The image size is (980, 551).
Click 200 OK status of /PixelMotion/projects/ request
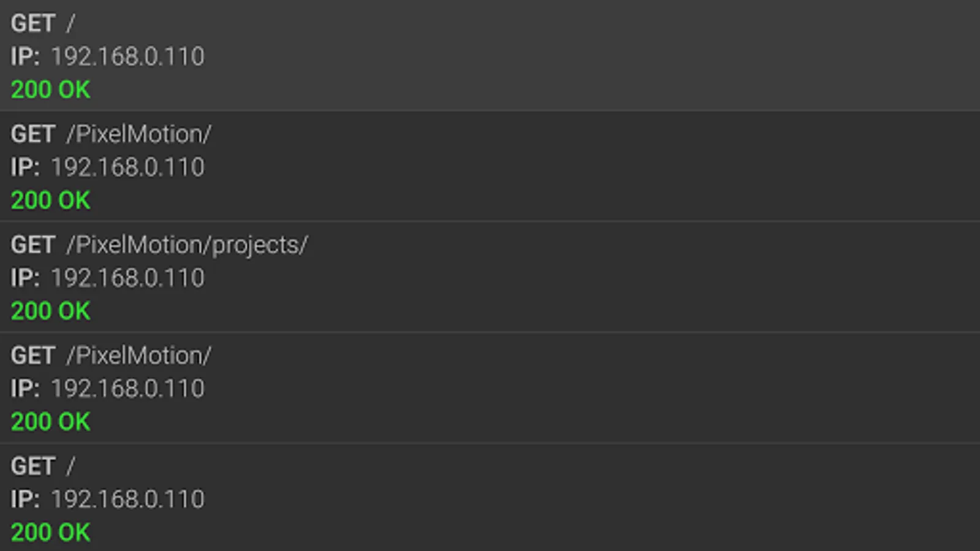coord(51,311)
